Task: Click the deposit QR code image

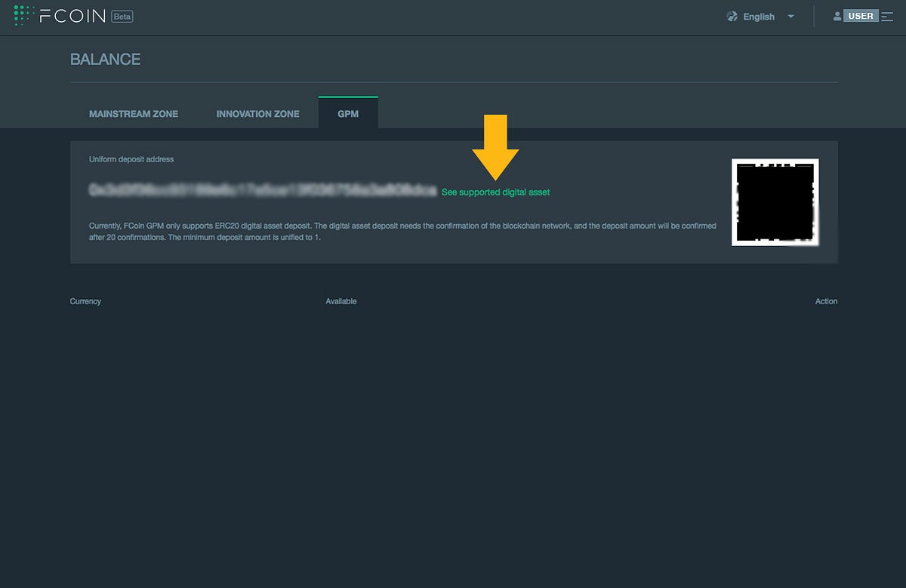Action: click(x=775, y=202)
